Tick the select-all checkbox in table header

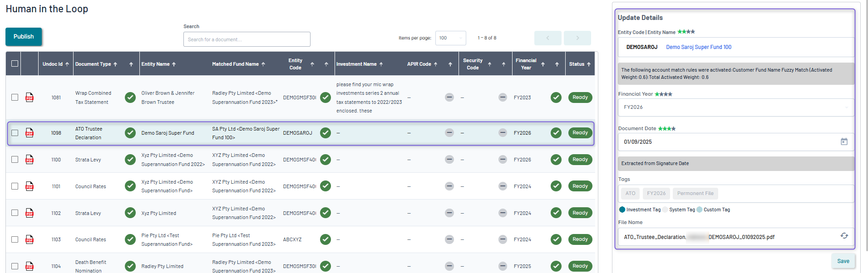tap(15, 63)
